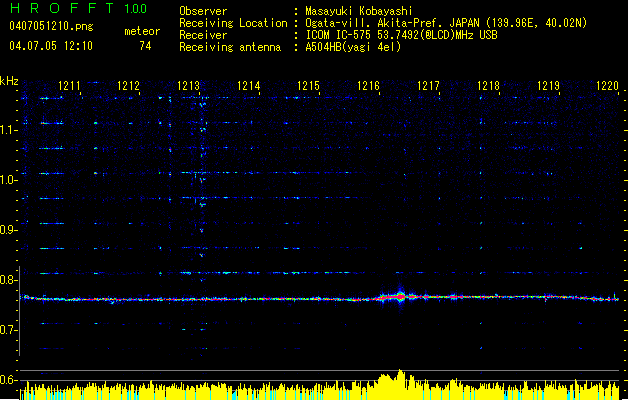Click the meteor label
The height and width of the screenshot is (400, 629).
[x=142, y=31]
